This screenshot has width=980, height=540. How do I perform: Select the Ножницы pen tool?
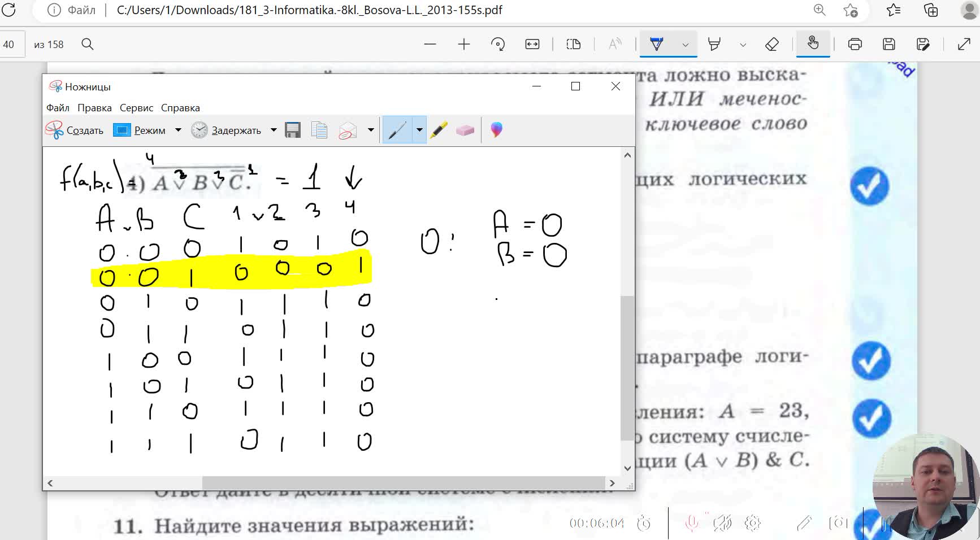click(x=397, y=130)
